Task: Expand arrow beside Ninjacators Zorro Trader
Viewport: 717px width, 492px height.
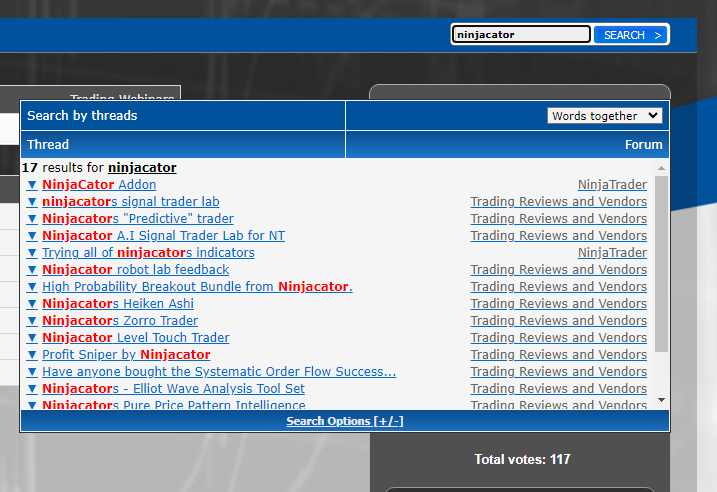Action: (x=32, y=321)
